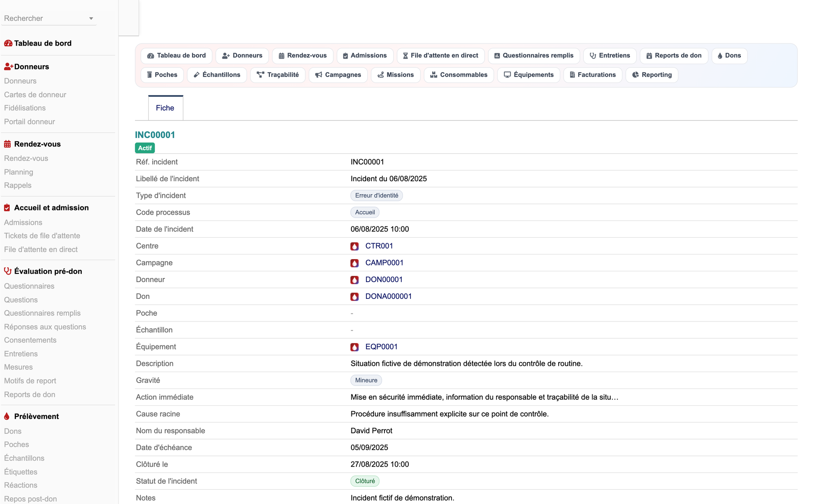The width and height of the screenshot is (815, 504).
Task: Open Motifs de report in sidebar
Action: pyautogui.click(x=30, y=381)
